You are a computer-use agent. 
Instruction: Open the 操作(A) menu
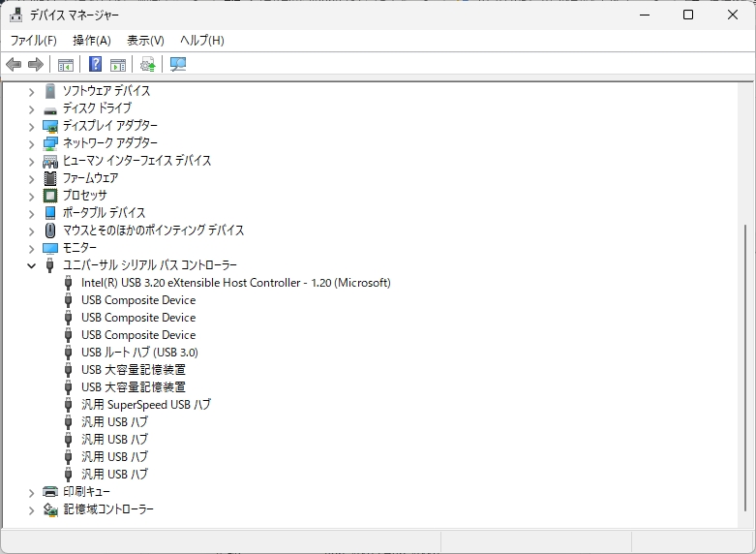pyautogui.click(x=92, y=41)
